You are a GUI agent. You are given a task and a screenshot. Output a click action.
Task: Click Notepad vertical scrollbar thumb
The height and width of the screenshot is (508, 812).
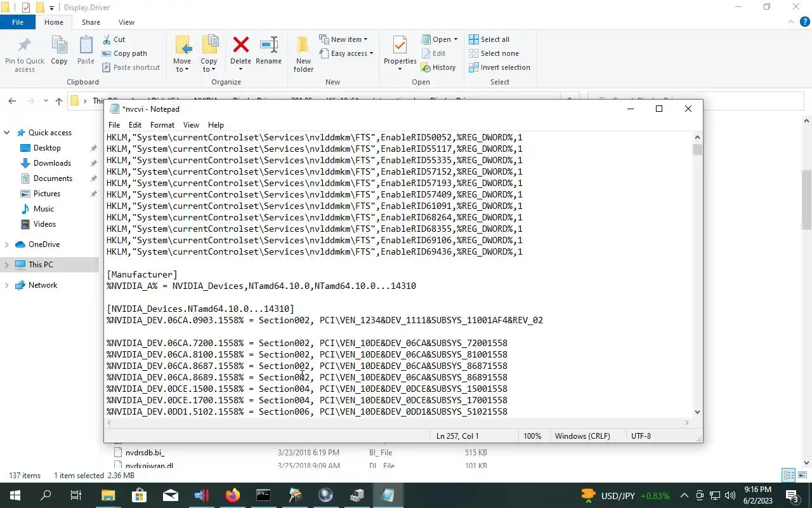tap(697, 149)
